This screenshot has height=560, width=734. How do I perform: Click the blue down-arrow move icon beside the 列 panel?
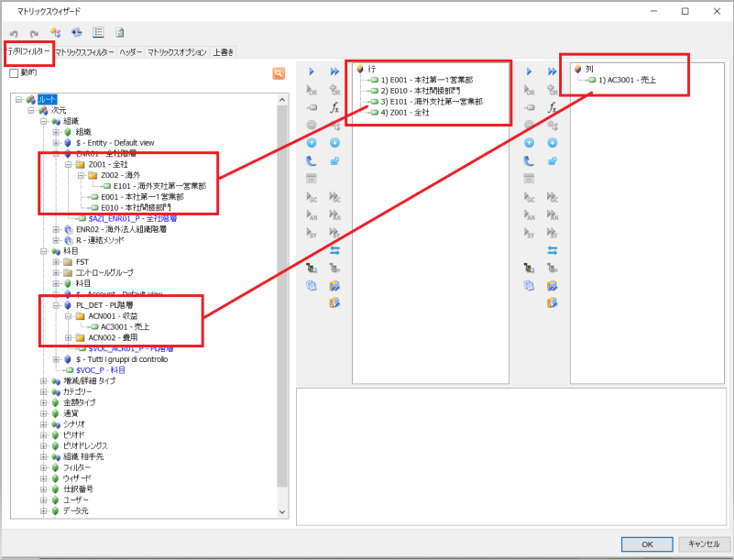click(x=552, y=143)
